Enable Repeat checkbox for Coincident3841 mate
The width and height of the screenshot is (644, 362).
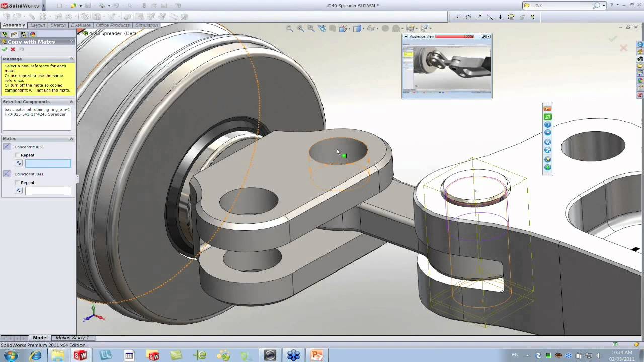pos(18,183)
